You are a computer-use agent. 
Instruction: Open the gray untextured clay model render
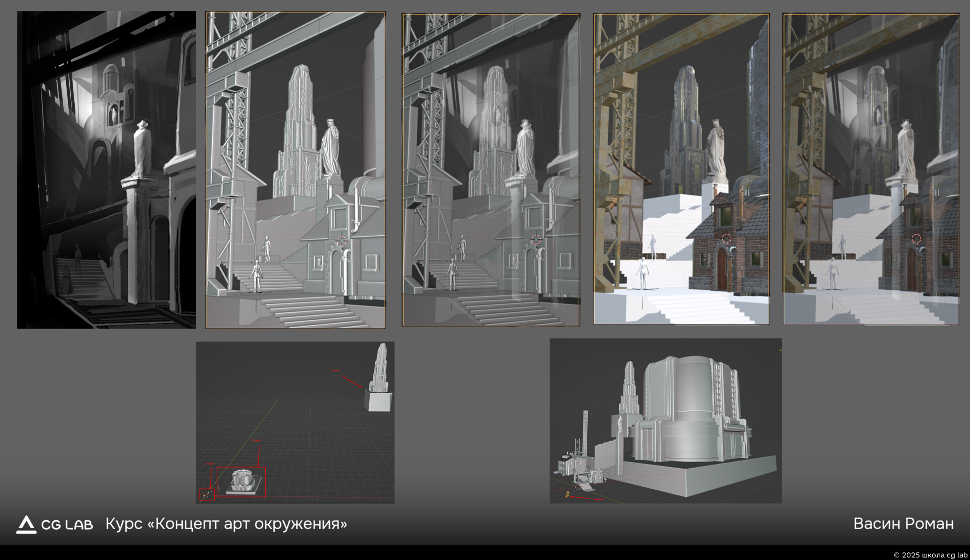[296, 170]
